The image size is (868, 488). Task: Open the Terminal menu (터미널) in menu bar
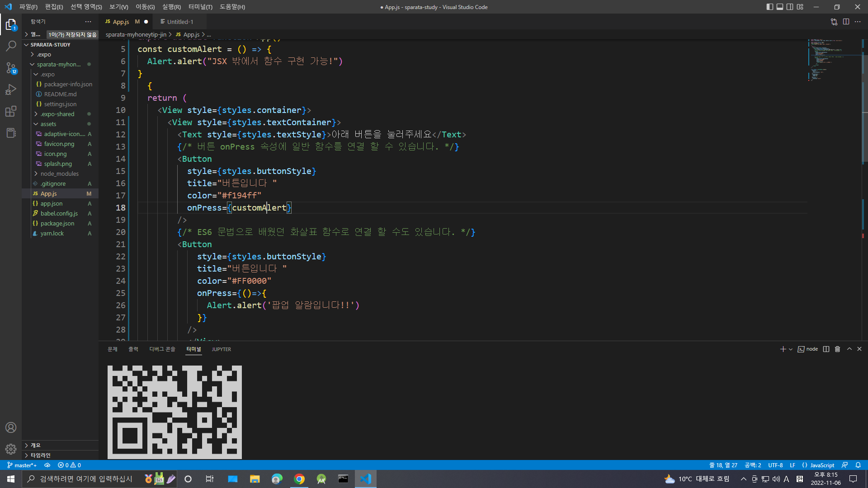pyautogui.click(x=200, y=7)
